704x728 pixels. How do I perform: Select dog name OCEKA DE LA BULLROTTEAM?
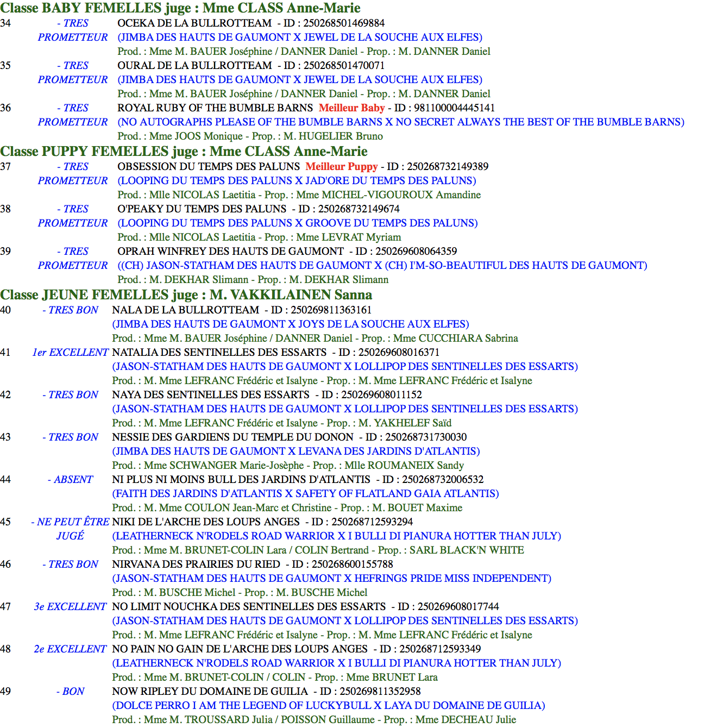click(194, 23)
